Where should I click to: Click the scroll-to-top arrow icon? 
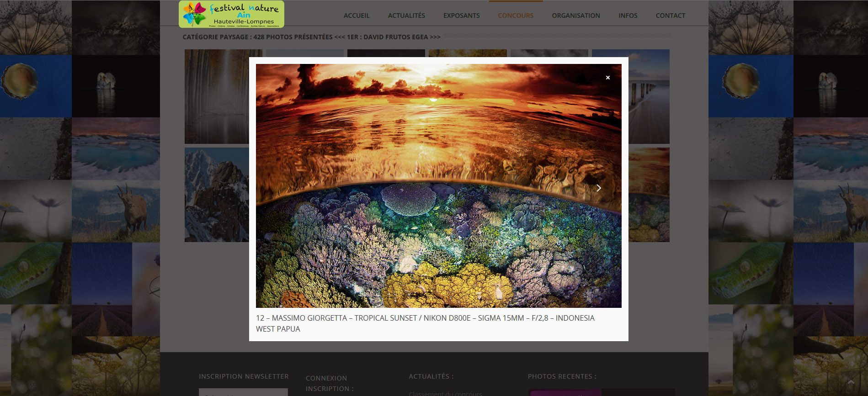851,382
